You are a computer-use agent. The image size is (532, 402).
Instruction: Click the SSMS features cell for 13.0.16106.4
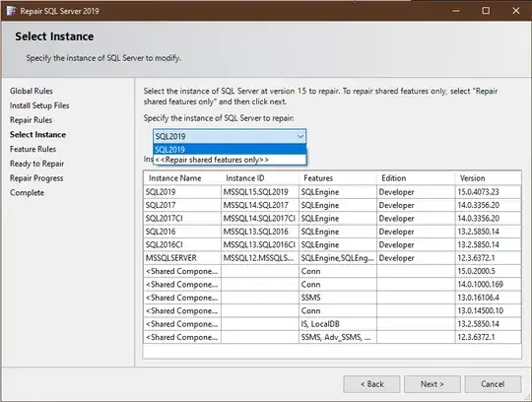tap(338, 298)
